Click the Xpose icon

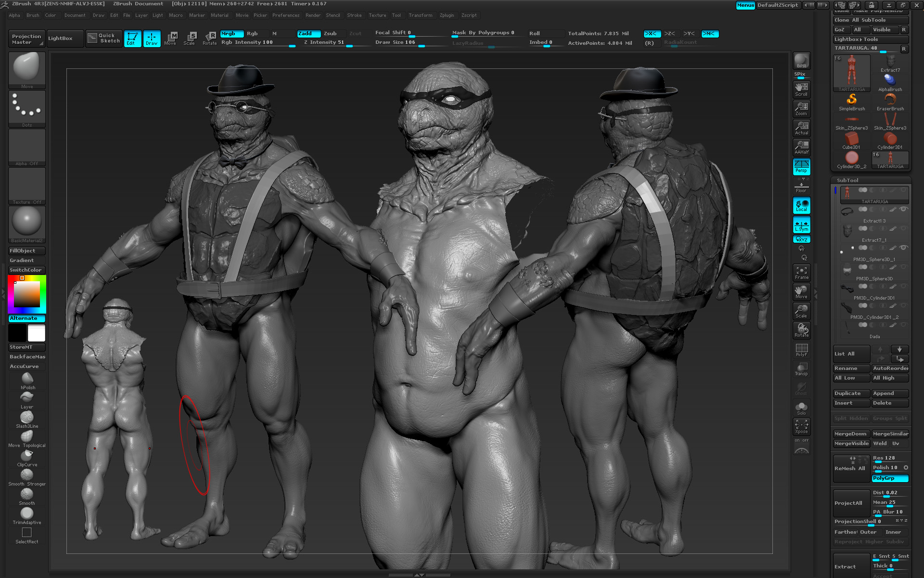pyautogui.click(x=801, y=427)
